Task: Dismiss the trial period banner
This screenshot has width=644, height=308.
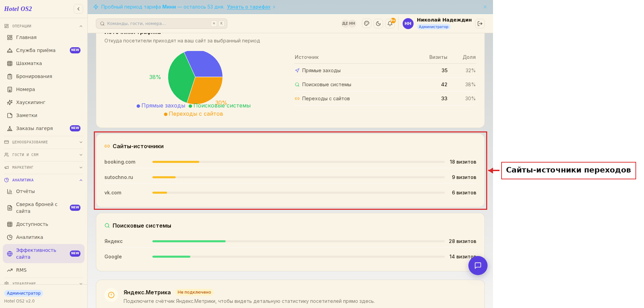Action: tap(485, 7)
